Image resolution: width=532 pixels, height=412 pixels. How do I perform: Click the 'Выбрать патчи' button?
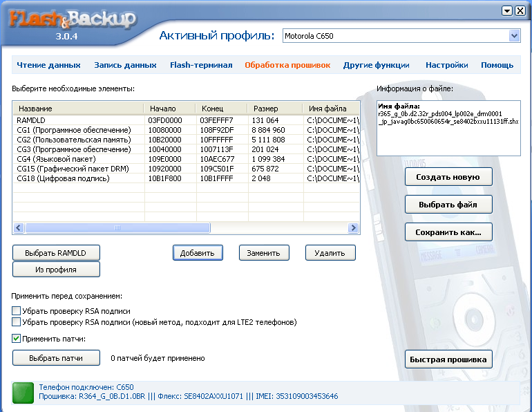click(x=56, y=358)
